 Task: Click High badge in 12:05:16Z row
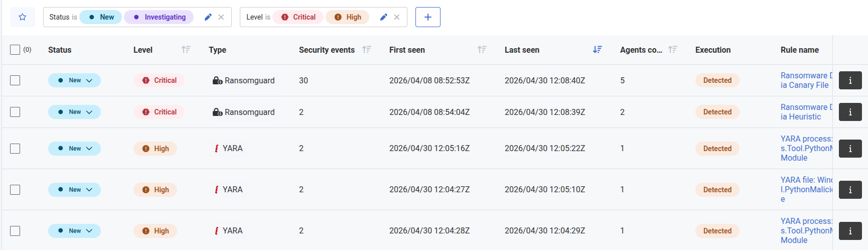(155, 149)
